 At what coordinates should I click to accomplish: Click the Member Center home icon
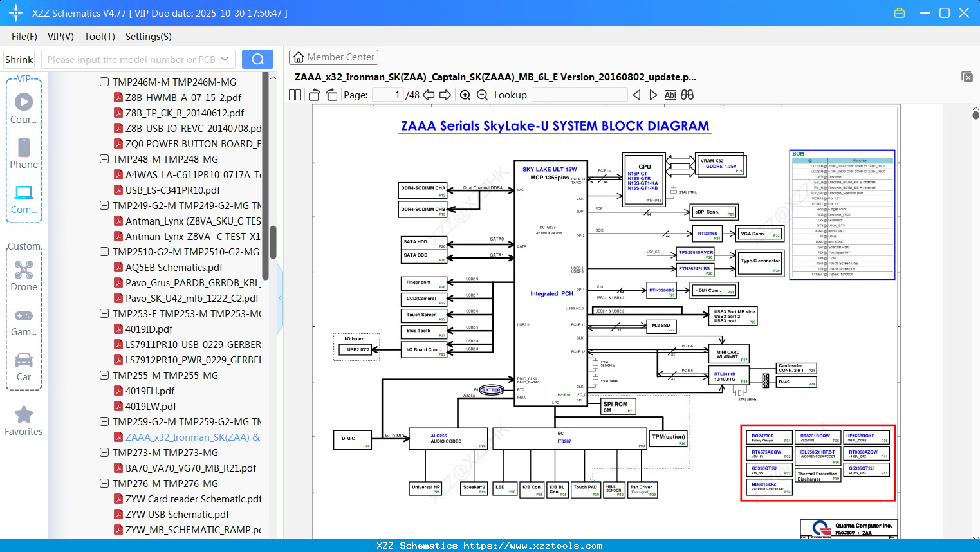(299, 57)
